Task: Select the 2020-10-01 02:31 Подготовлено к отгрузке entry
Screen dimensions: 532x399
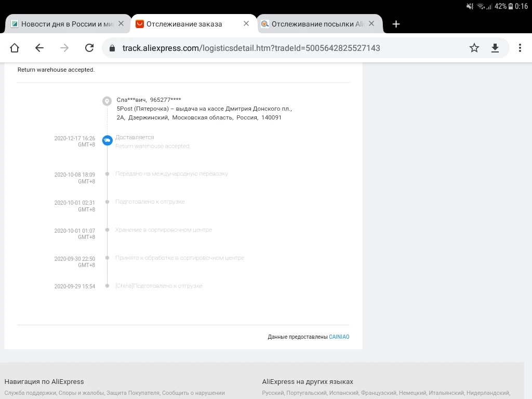Action: 150,202
